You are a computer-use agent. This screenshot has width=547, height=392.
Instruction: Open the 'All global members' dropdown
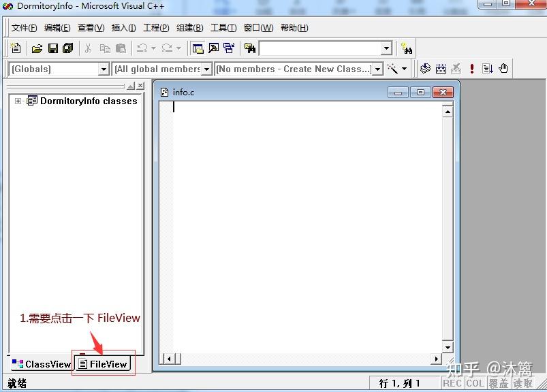206,69
